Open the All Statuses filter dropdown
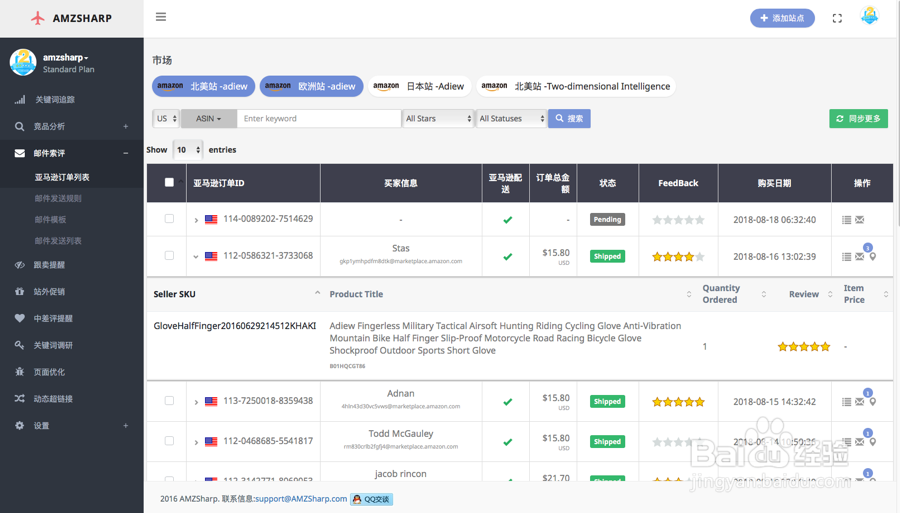Viewport: 900px width, 513px height. coord(511,118)
